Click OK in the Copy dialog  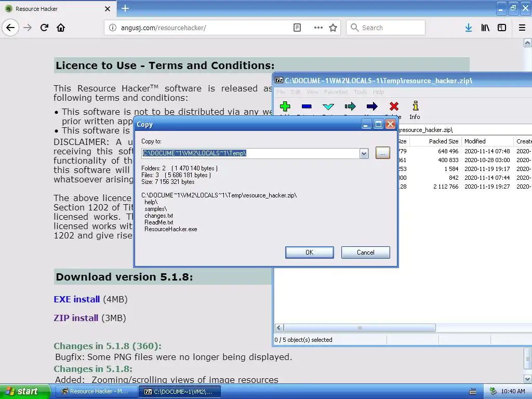tap(310, 252)
